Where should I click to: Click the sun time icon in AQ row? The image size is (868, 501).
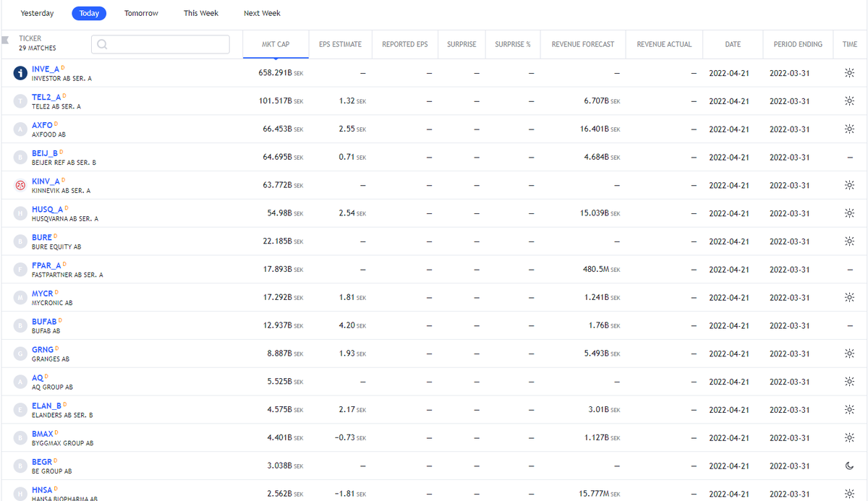pyautogui.click(x=850, y=382)
